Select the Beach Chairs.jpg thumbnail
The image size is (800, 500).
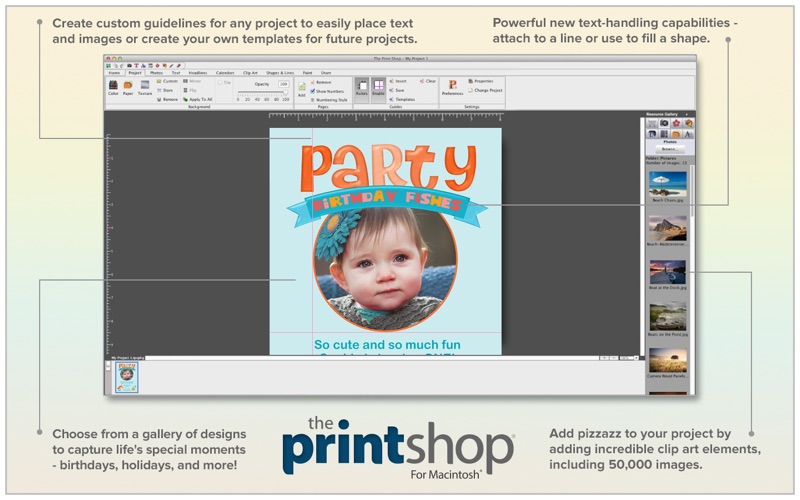667,184
